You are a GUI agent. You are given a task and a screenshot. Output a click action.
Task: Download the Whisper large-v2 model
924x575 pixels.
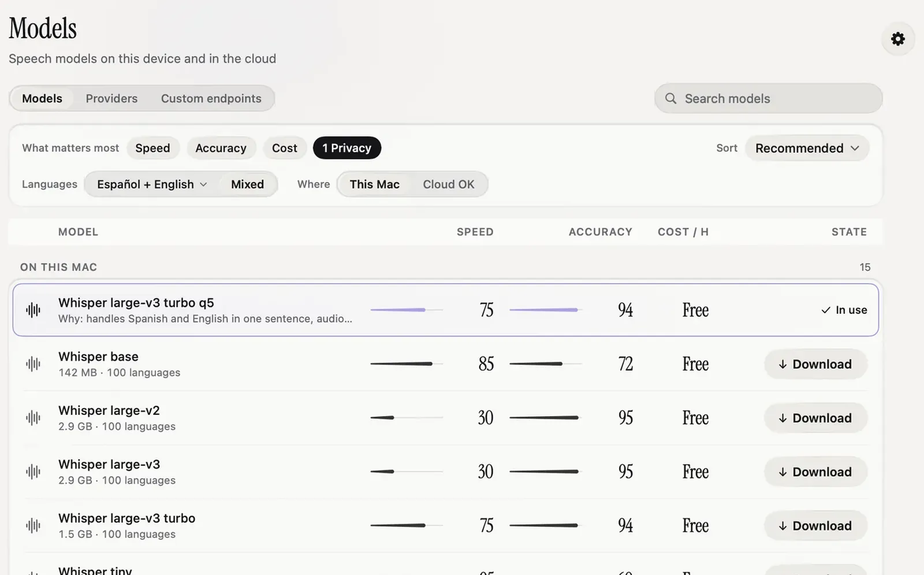pos(815,418)
